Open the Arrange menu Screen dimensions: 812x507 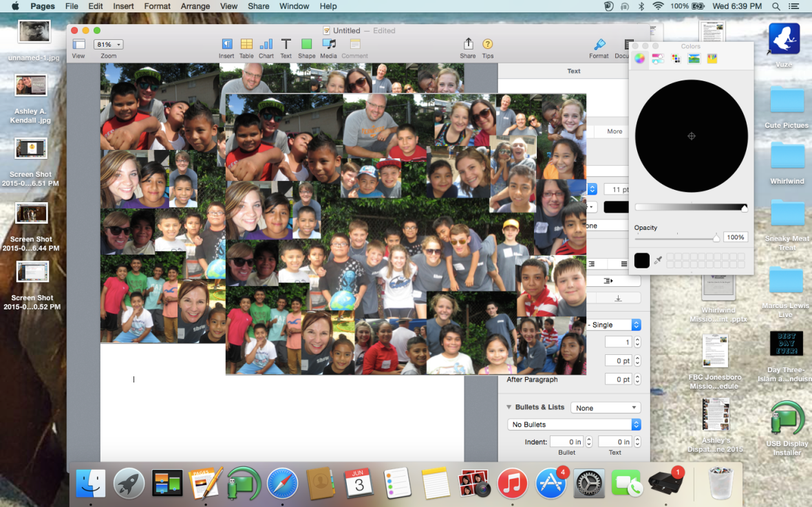pyautogui.click(x=195, y=6)
